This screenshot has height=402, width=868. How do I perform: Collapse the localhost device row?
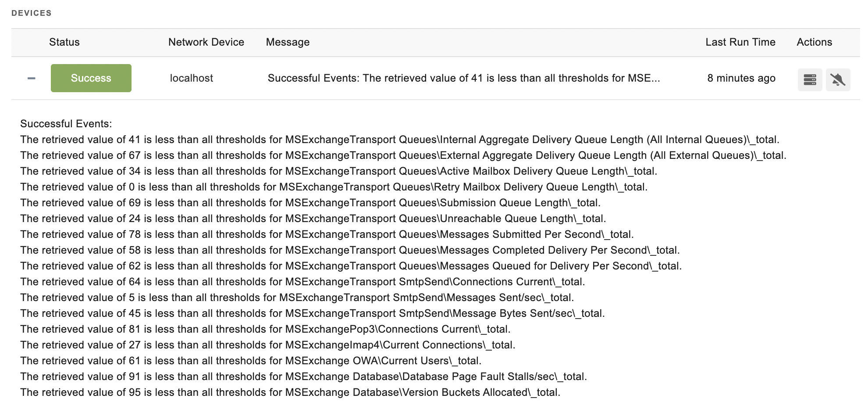(x=31, y=79)
